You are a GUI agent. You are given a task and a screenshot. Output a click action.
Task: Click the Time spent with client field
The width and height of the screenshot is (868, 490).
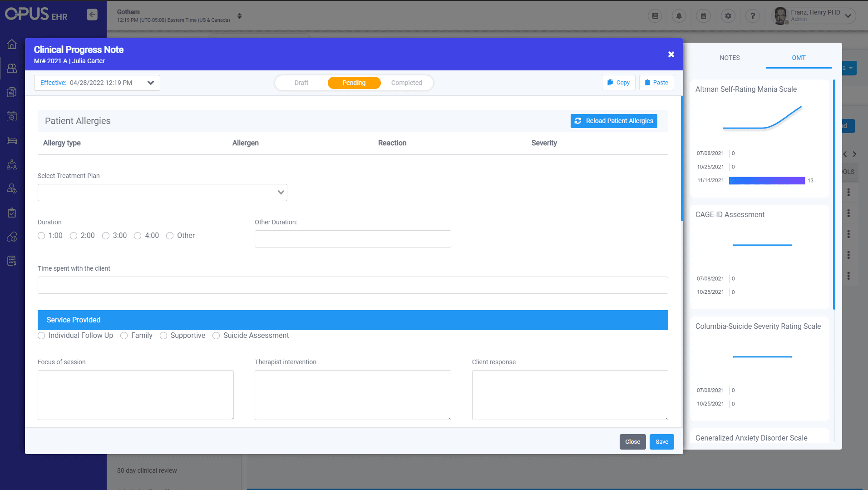352,285
